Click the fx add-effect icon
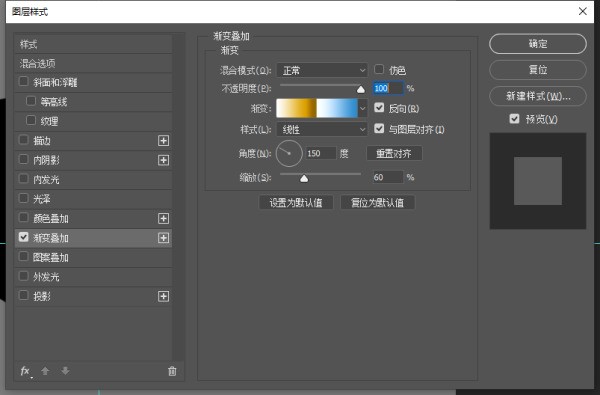 pyautogui.click(x=26, y=371)
